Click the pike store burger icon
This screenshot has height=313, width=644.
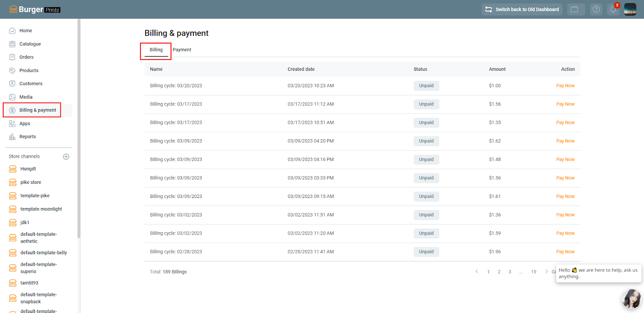(13, 182)
